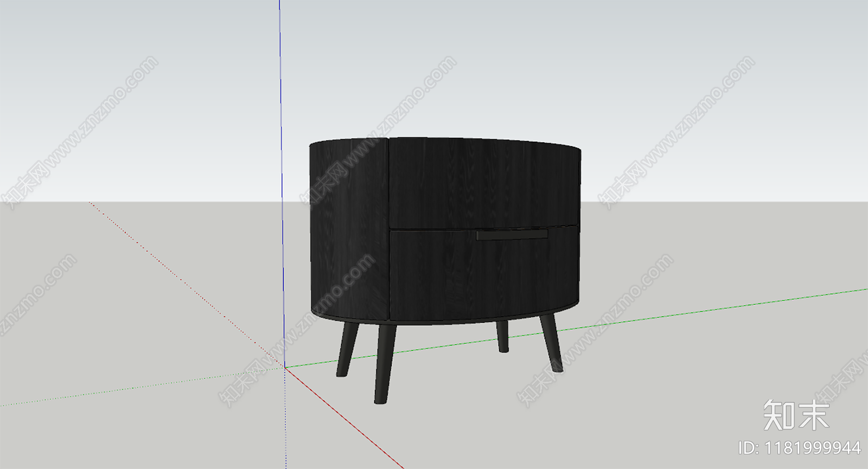Select the upper drawer front panel
868x469 pixels.
click(x=485, y=183)
